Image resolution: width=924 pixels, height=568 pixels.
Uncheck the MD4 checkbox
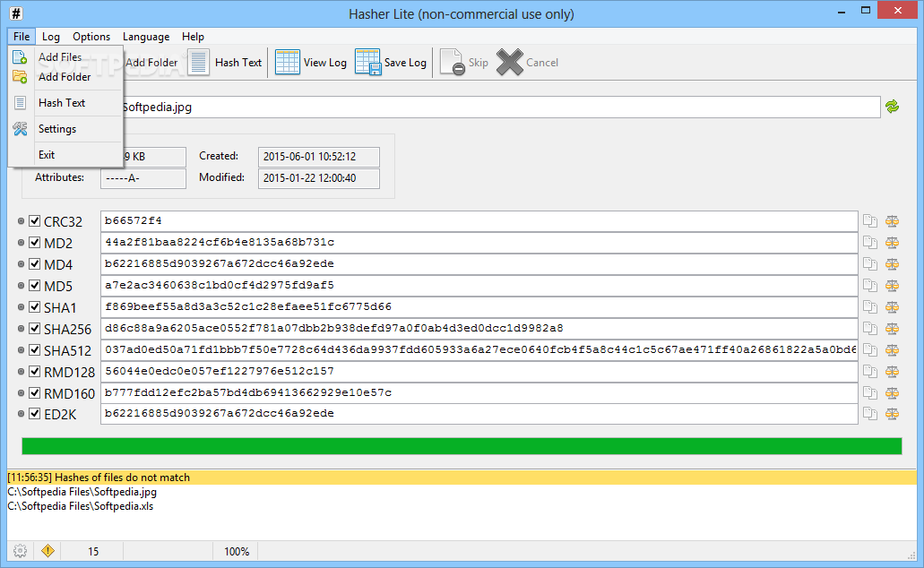tap(35, 264)
